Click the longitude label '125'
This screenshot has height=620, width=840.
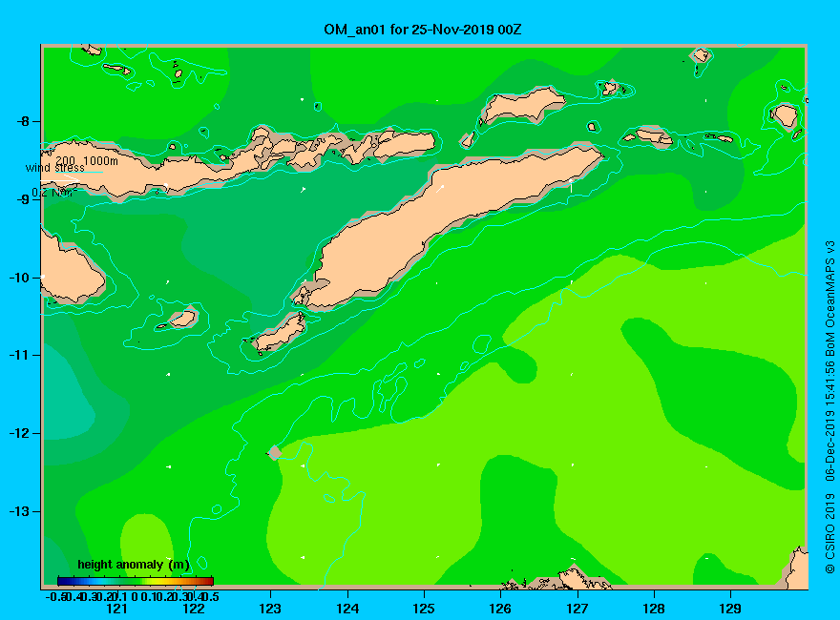click(424, 609)
